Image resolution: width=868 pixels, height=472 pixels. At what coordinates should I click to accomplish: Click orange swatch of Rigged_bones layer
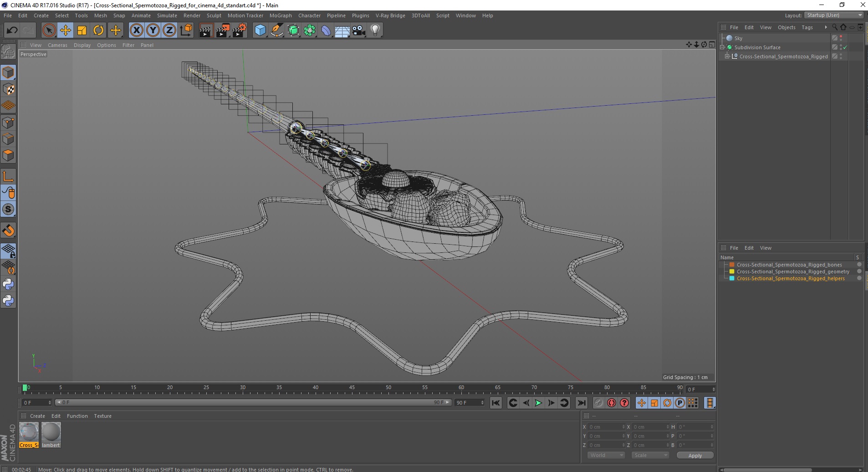(x=732, y=265)
